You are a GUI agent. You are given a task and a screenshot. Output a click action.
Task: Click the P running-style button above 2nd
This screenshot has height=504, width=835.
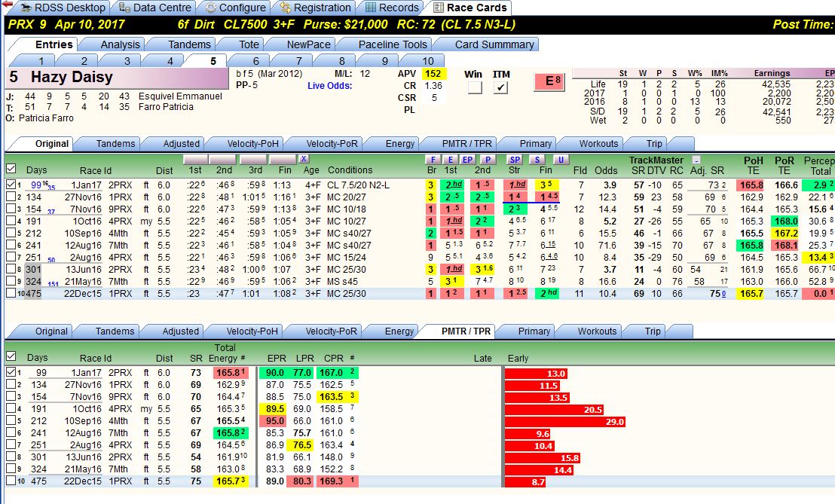point(488,159)
